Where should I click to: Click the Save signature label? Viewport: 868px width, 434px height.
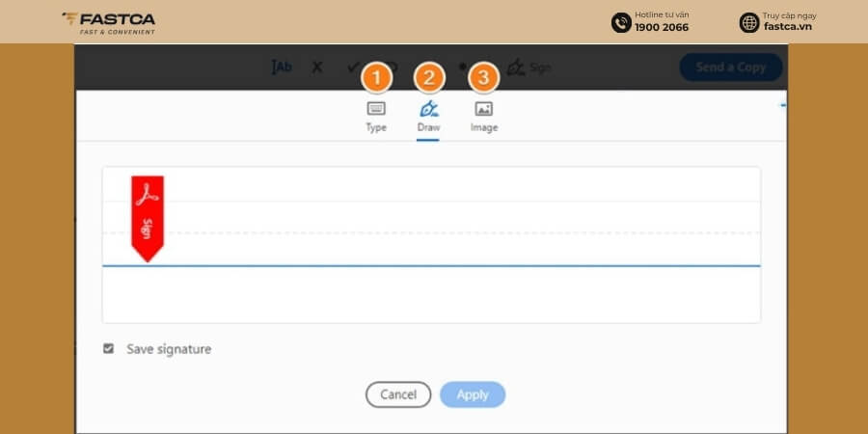(169, 349)
